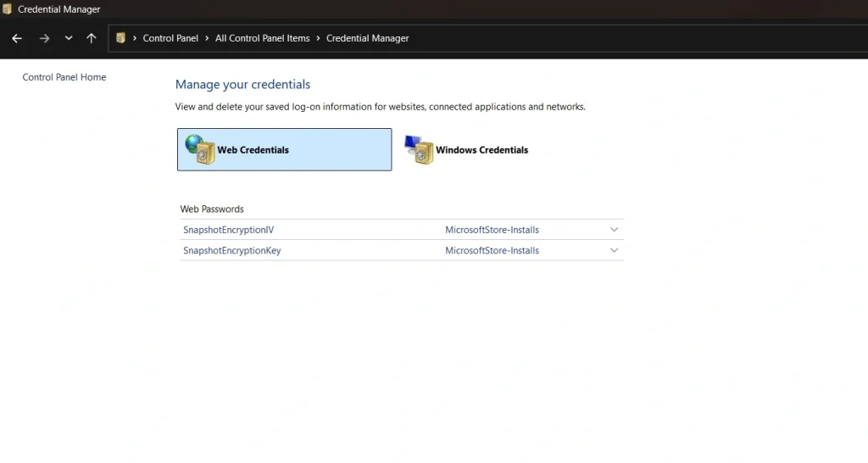868x463 pixels.
Task: Click MicrosoftStore-Installs in the SnapshotEncryptionIV row
Action: [492, 230]
